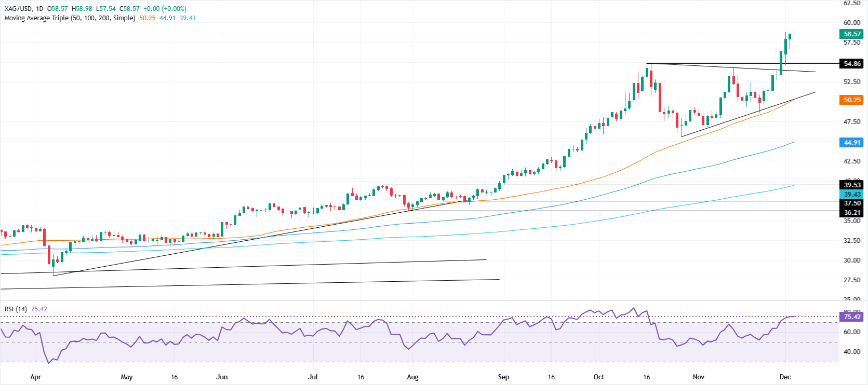Select the 54.86 horizontal line price tag

point(852,64)
